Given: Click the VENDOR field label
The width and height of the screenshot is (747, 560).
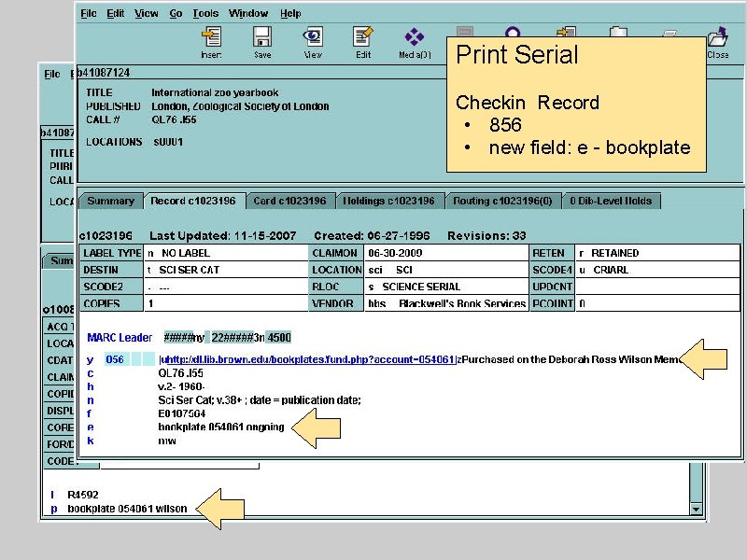Looking at the screenshot, I should (x=336, y=303).
